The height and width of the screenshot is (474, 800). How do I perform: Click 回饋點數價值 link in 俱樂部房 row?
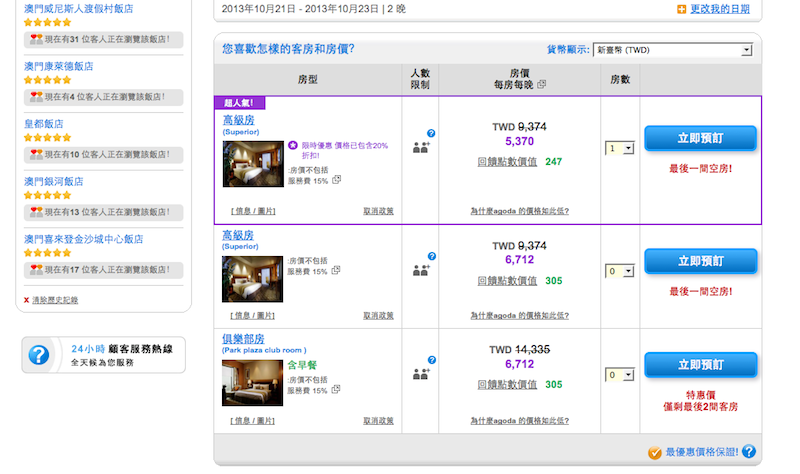507,384
